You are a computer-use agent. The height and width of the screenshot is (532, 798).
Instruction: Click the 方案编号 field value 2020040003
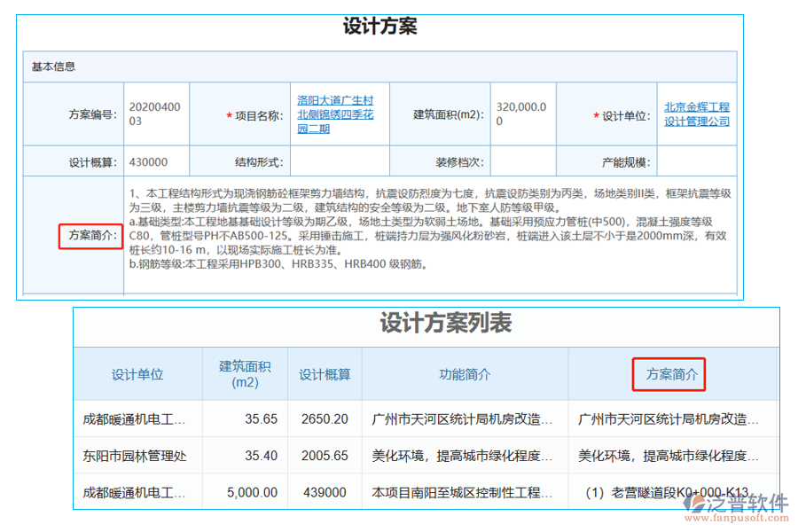point(154,114)
